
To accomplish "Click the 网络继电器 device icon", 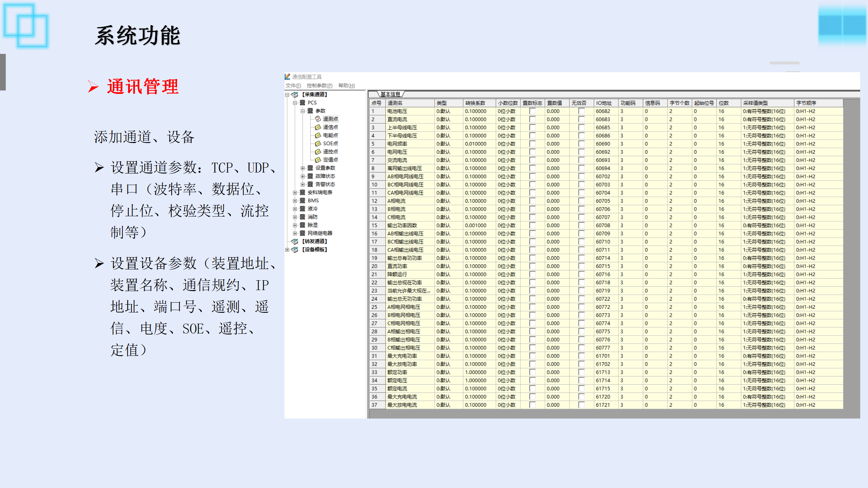I will pyautogui.click(x=302, y=233).
